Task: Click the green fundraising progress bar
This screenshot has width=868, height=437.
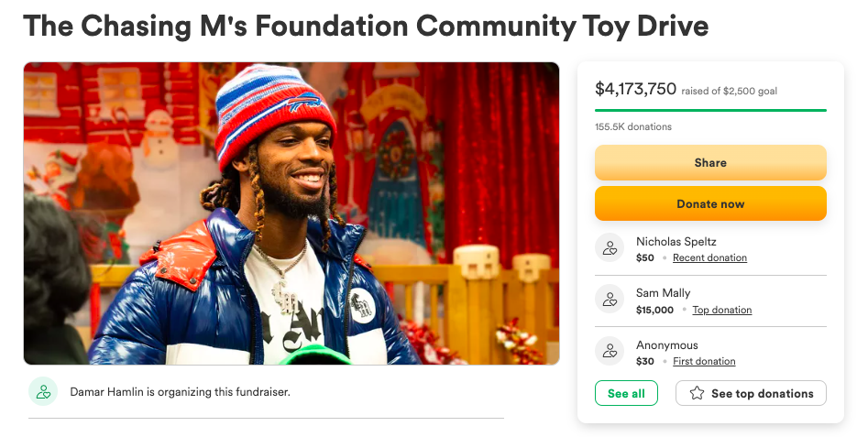Action: [x=710, y=110]
